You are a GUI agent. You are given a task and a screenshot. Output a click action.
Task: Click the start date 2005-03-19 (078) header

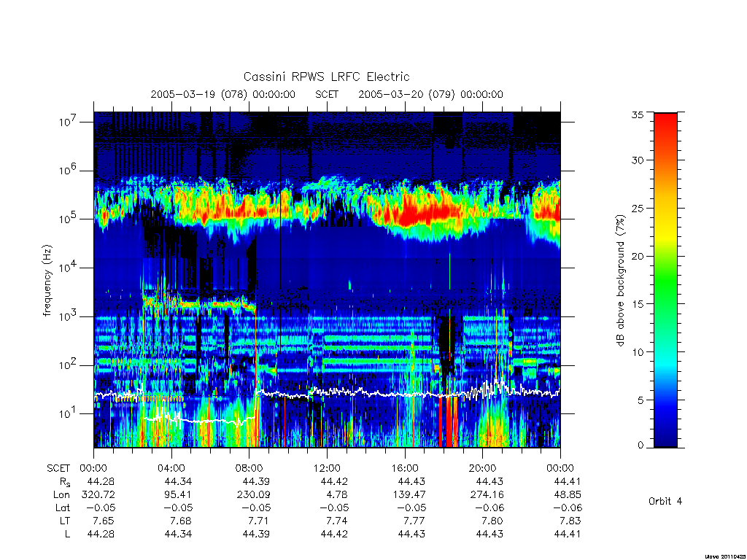[223, 94]
